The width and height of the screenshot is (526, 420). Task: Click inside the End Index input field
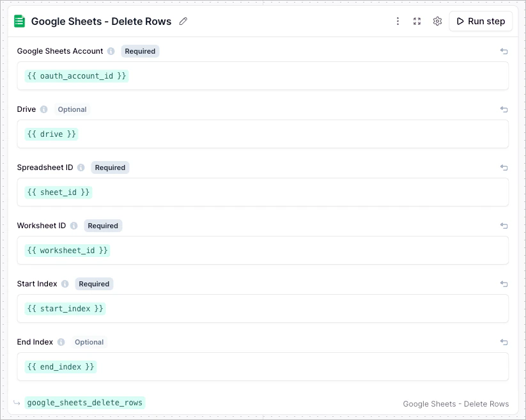(256, 366)
